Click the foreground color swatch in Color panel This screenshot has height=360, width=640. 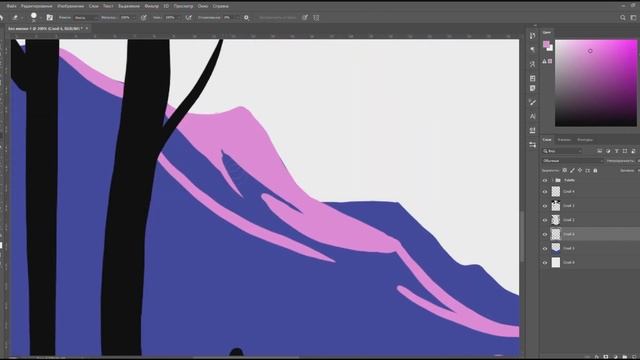tap(546, 44)
